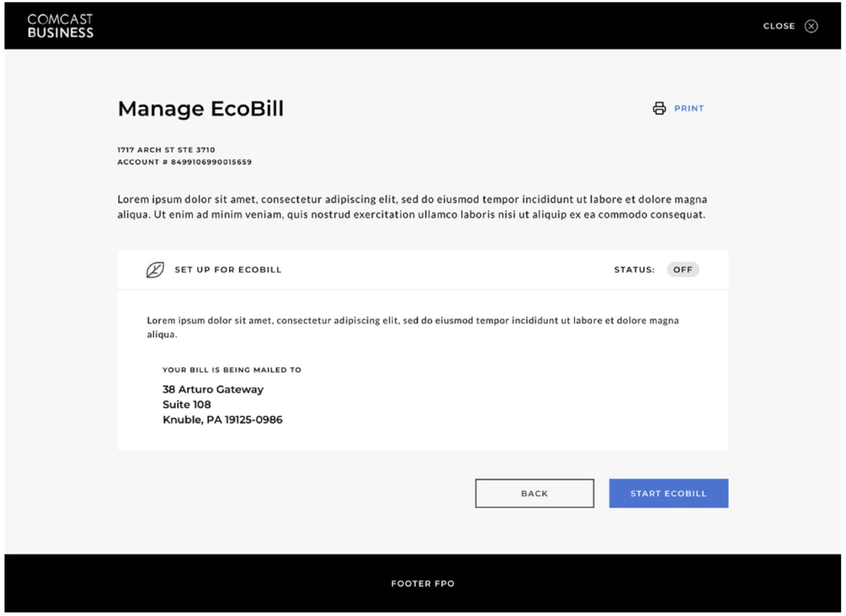Click the OFF status badge

coord(682,270)
